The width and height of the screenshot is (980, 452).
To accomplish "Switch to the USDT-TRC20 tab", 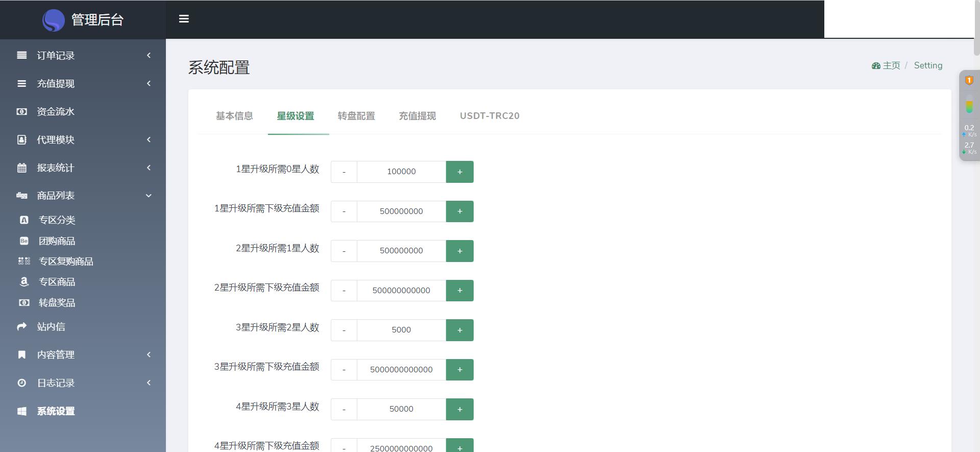I will click(x=489, y=116).
